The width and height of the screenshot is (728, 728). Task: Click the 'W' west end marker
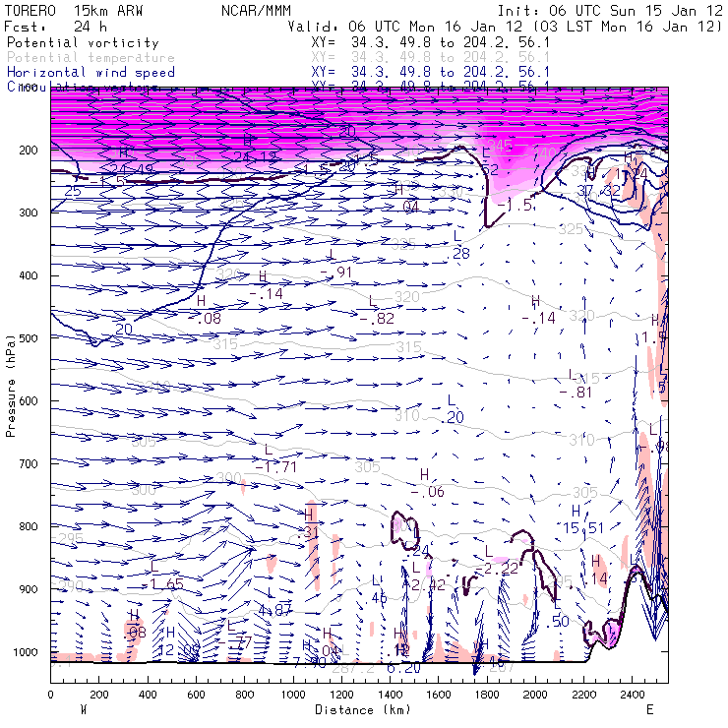click(84, 709)
